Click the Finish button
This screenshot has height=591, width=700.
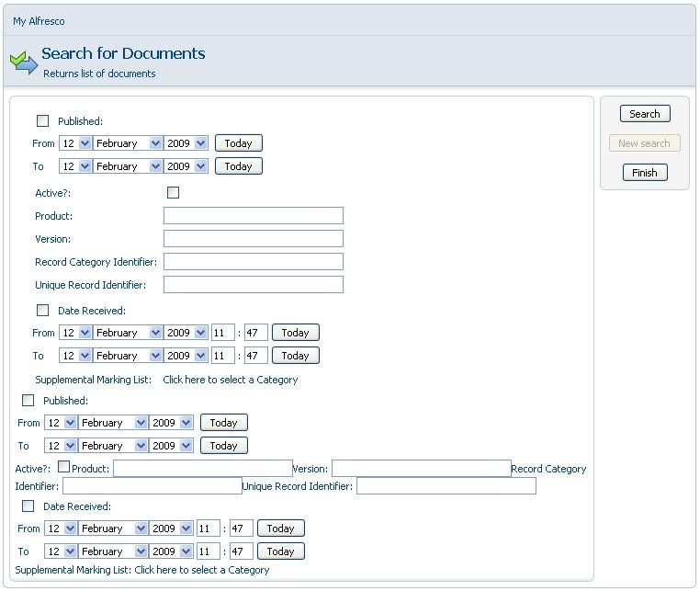pyautogui.click(x=644, y=173)
